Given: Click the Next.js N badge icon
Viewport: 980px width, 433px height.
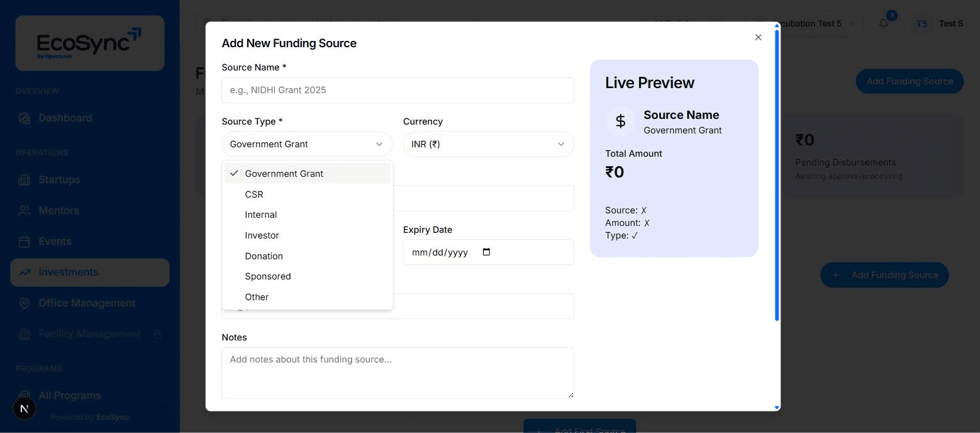Looking at the screenshot, I should click(x=25, y=408).
